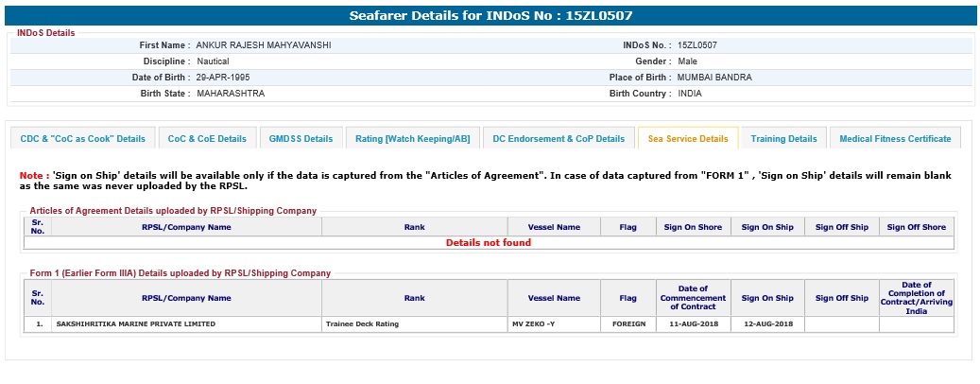Click the place of birth MUMBAI BANDRA

click(x=714, y=78)
